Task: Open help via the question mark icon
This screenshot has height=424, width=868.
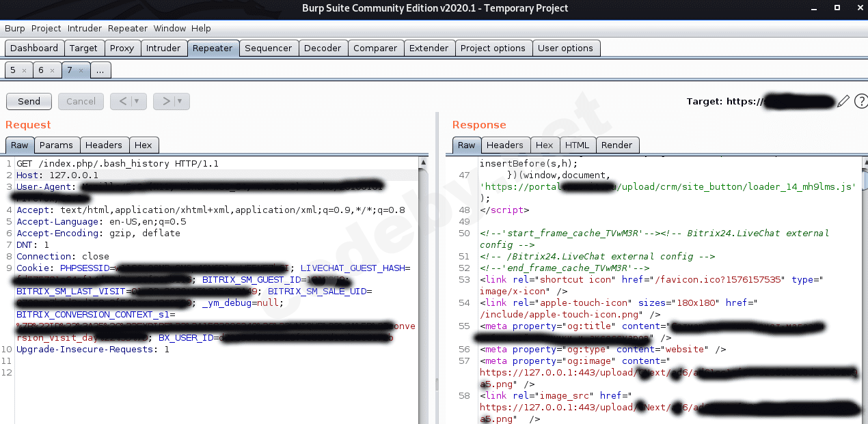Action: coord(860,102)
